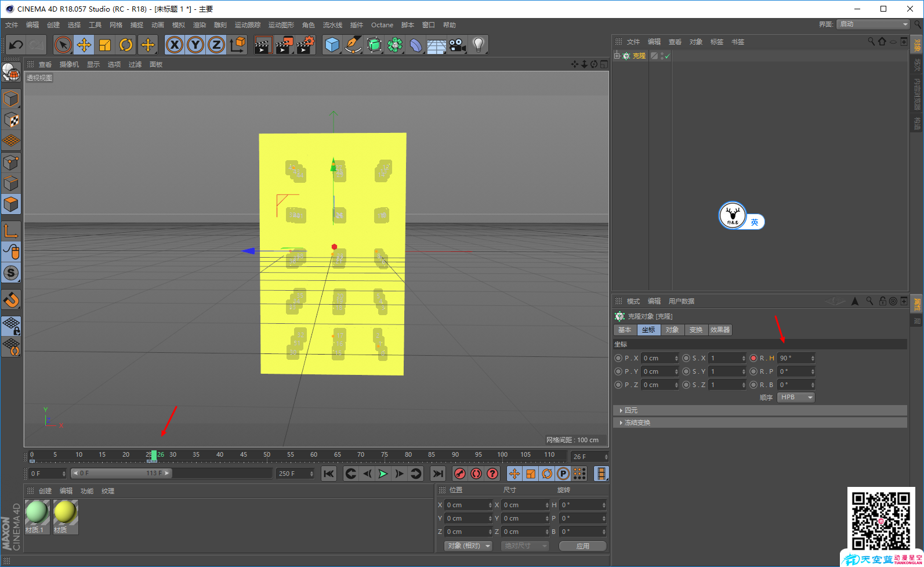Image resolution: width=924 pixels, height=567 pixels.
Task: Click the 应用 button
Action: tap(583, 546)
